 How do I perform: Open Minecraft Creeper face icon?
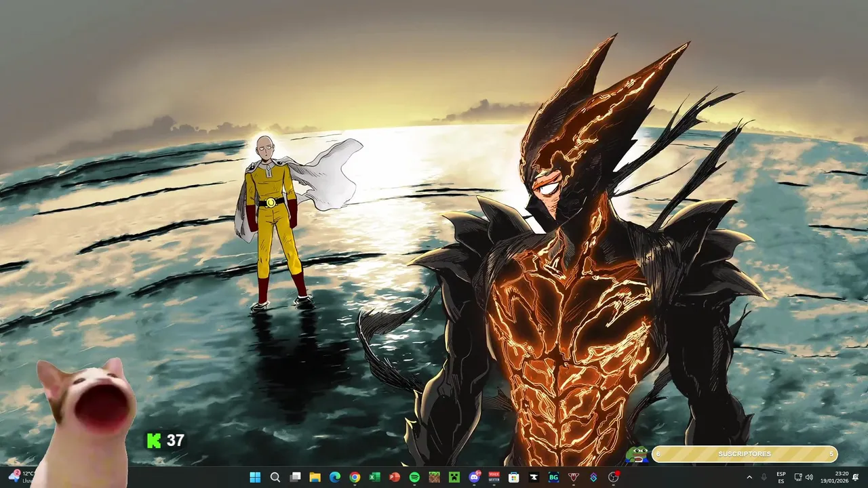(454, 477)
